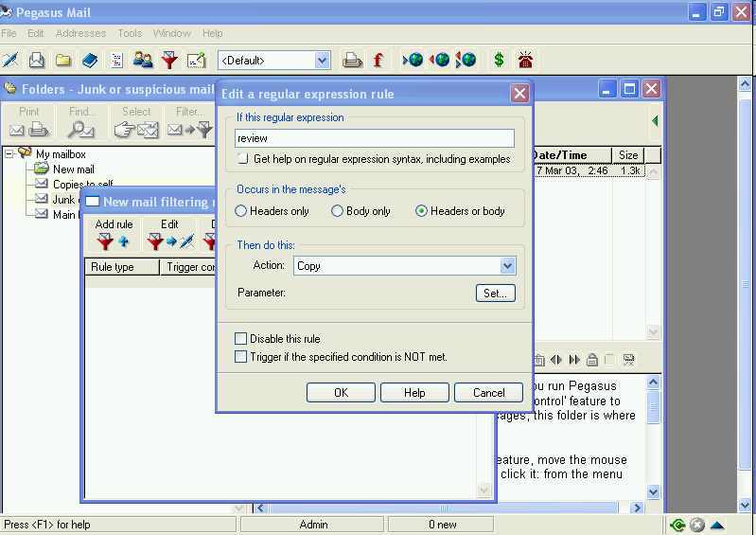Click the globe icon with right-pointing arrow
The height and width of the screenshot is (535, 756).
[413, 61]
